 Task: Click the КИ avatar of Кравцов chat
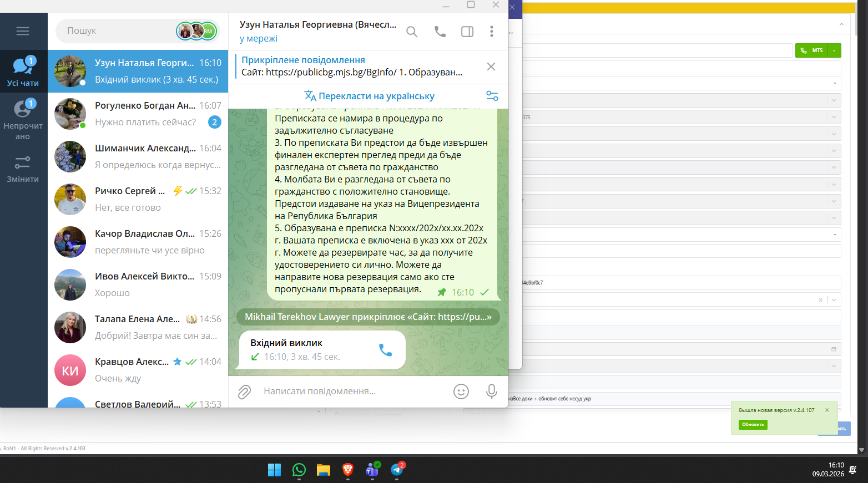click(x=70, y=370)
